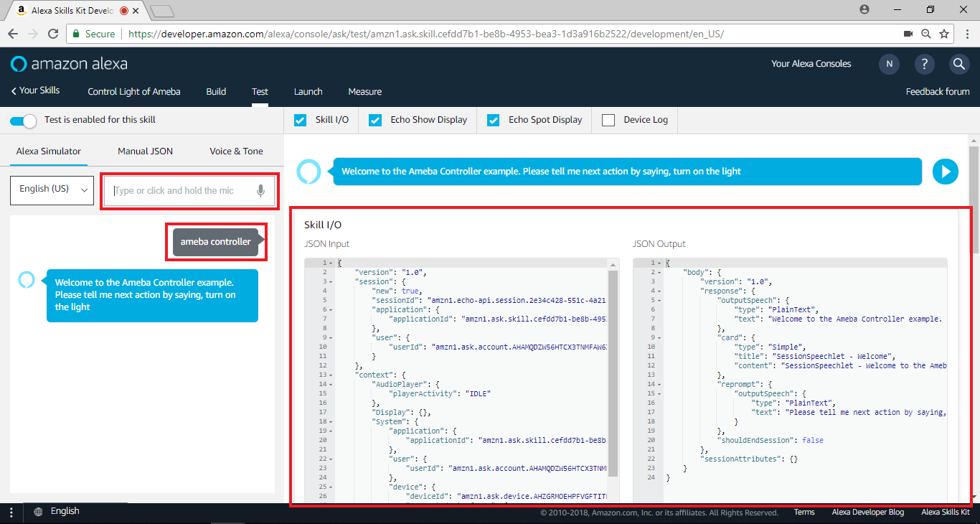Visit the Alexa Developer Blog link
Screen dimensions: 980x524
pyautogui.click(x=868, y=513)
